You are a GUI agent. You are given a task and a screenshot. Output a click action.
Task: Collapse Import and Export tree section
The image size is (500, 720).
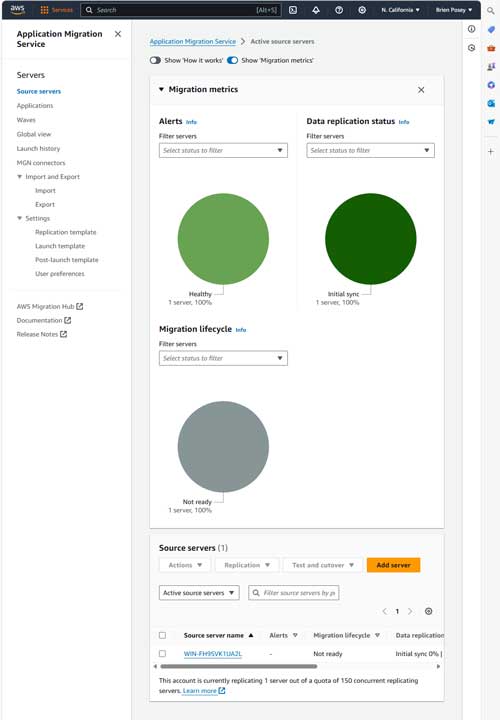19,177
